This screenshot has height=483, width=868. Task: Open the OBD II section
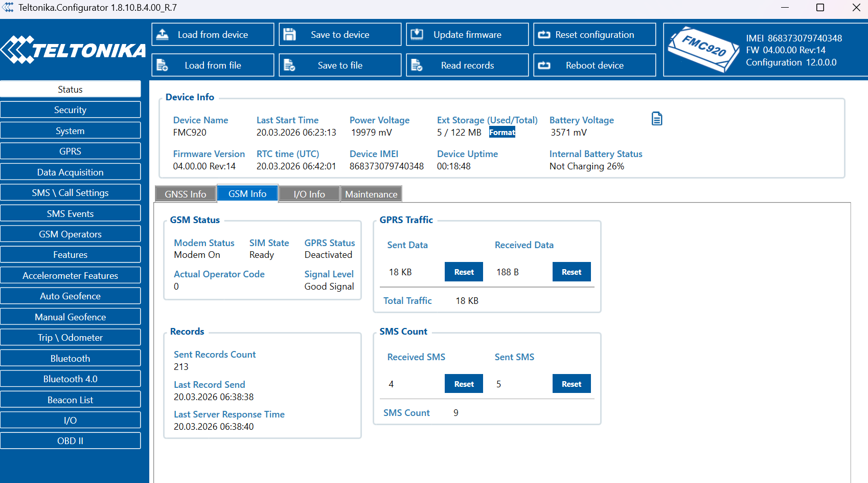tap(71, 441)
